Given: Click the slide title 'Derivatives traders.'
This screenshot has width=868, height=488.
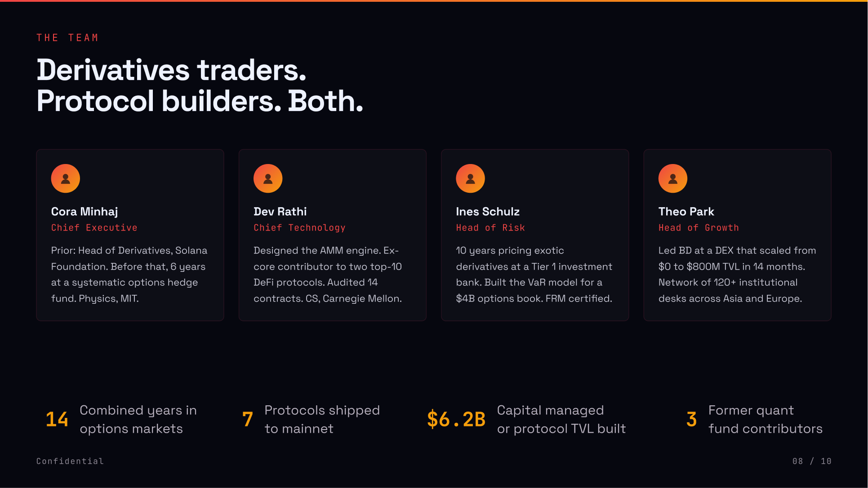Looking at the screenshot, I should pyautogui.click(x=171, y=71).
